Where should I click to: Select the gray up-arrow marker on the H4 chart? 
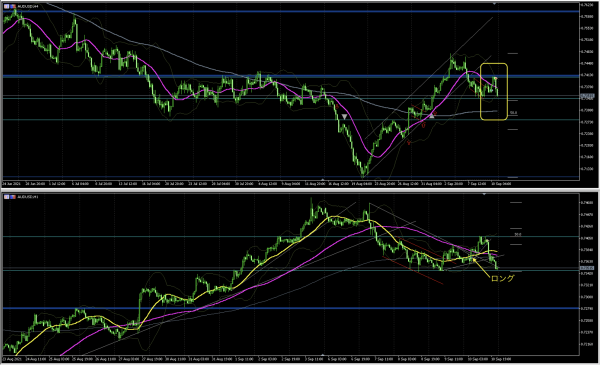coord(432,115)
